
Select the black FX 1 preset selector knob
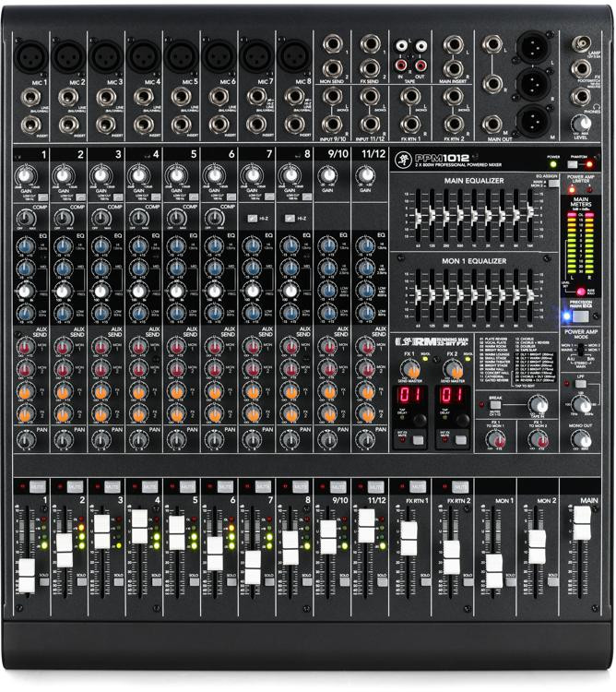pyautogui.click(x=420, y=419)
